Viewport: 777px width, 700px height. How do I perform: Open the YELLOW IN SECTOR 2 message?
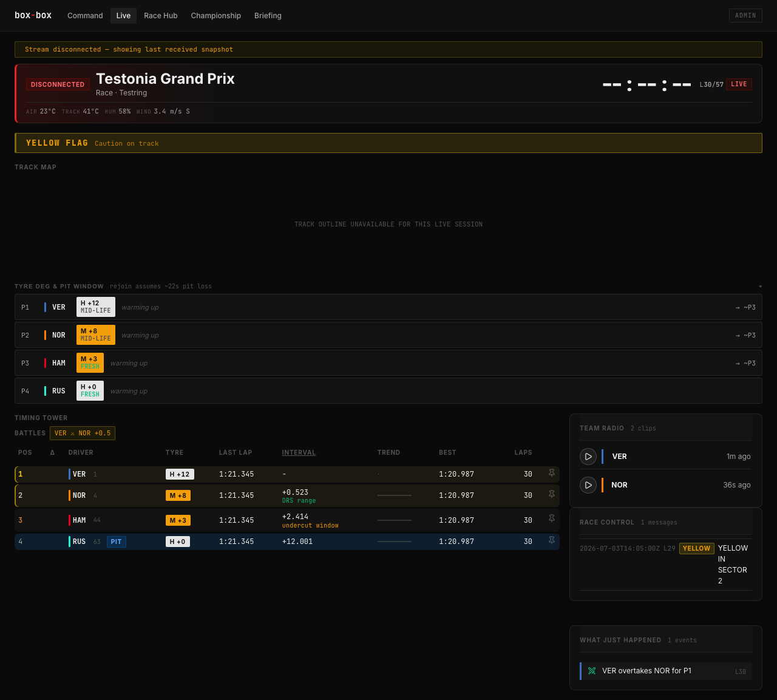click(666, 565)
